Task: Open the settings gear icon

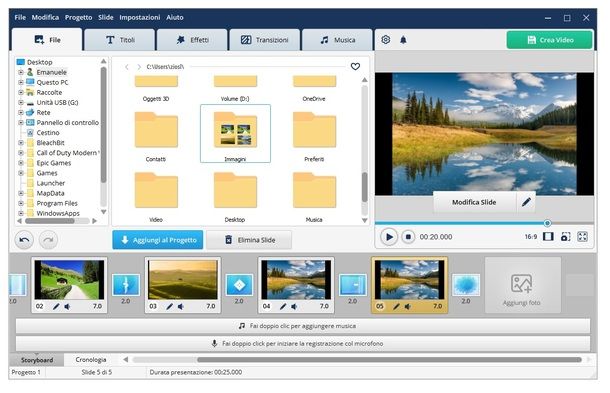Action: pos(385,40)
